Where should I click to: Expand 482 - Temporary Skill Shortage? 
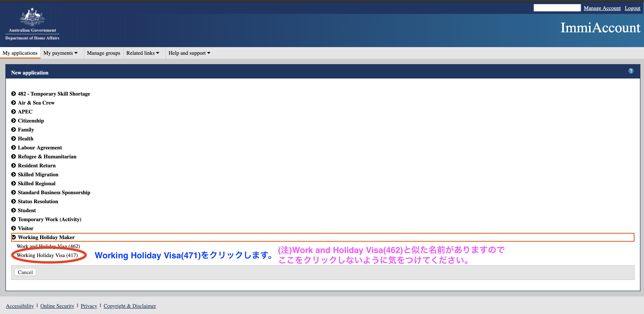point(54,94)
